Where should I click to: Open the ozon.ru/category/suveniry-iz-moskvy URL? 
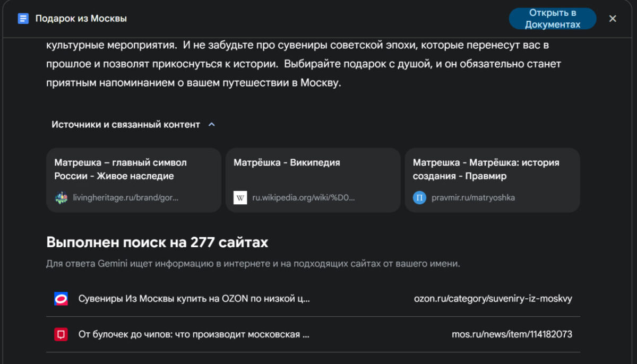pyautogui.click(x=493, y=299)
